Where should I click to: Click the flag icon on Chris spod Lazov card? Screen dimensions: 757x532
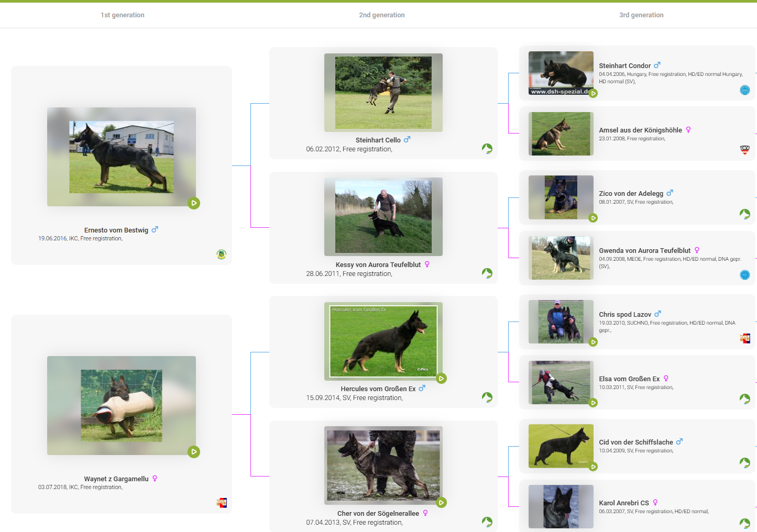click(744, 339)
